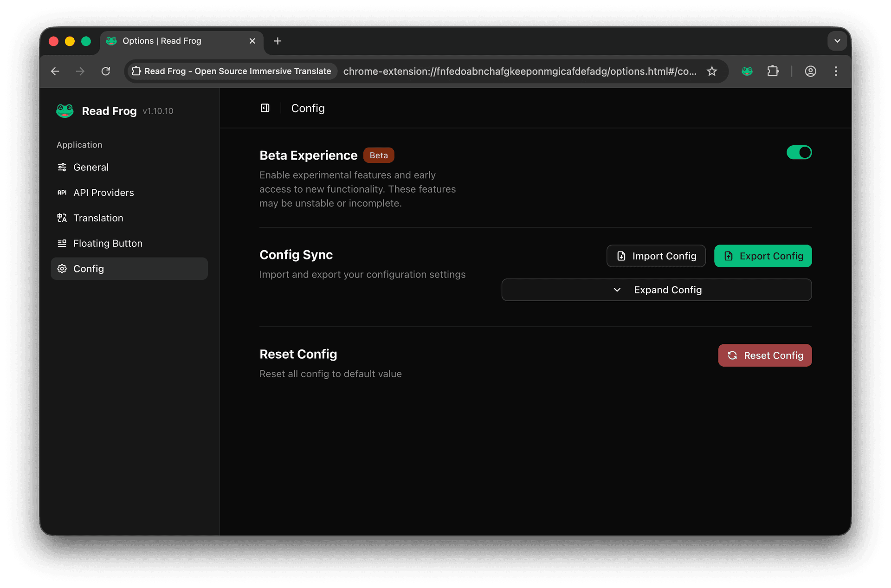Viewport: 891px width, 588px height.
Task: Open API Providers settings
Action: pyautogui.click(x=103, y=193)
